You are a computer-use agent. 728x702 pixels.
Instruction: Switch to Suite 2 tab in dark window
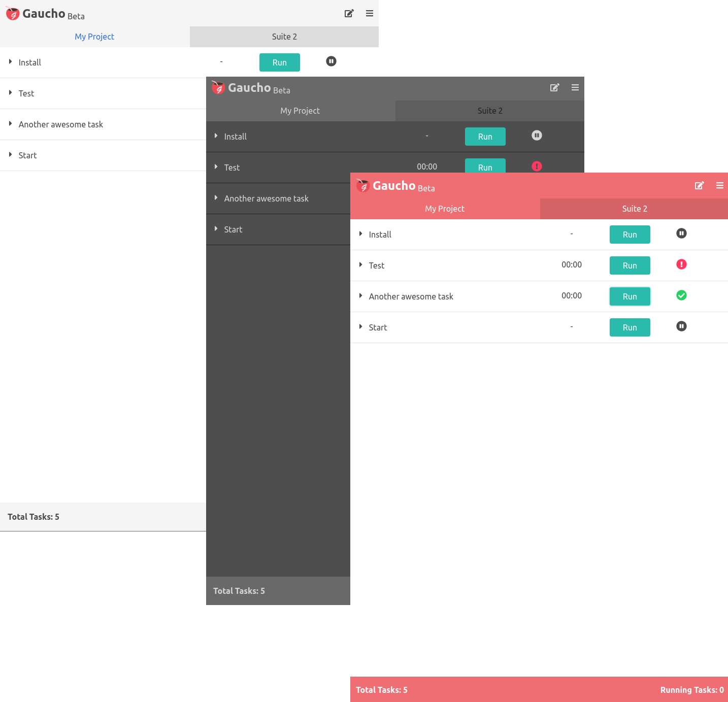tap(490, 111)
